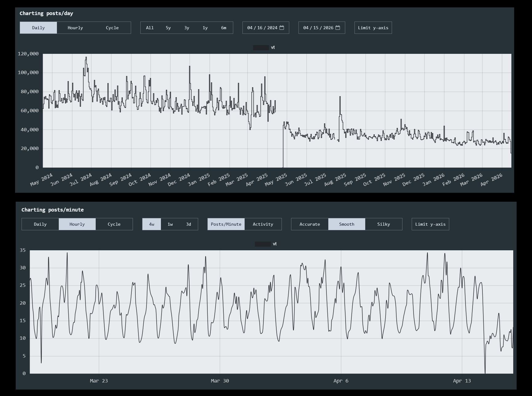
Task: Set range to 3y
Action: pos(187,28)
